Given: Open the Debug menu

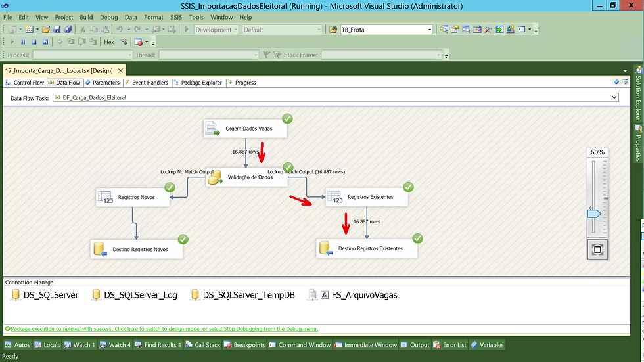Looking at the screenshot, I should pos(109,17).
